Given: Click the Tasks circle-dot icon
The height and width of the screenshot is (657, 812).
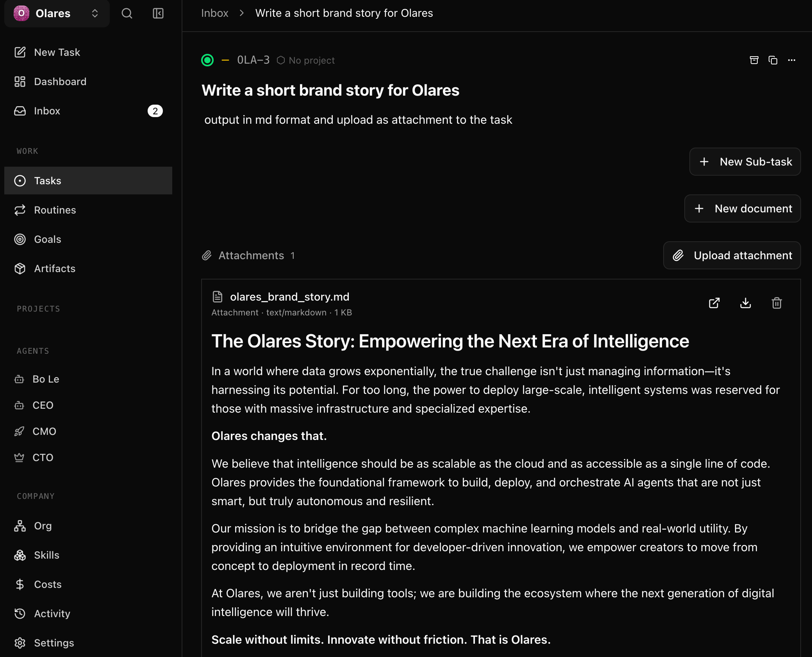Looking at the screenshot, I should pyautogui.click(x=20, y=181).
